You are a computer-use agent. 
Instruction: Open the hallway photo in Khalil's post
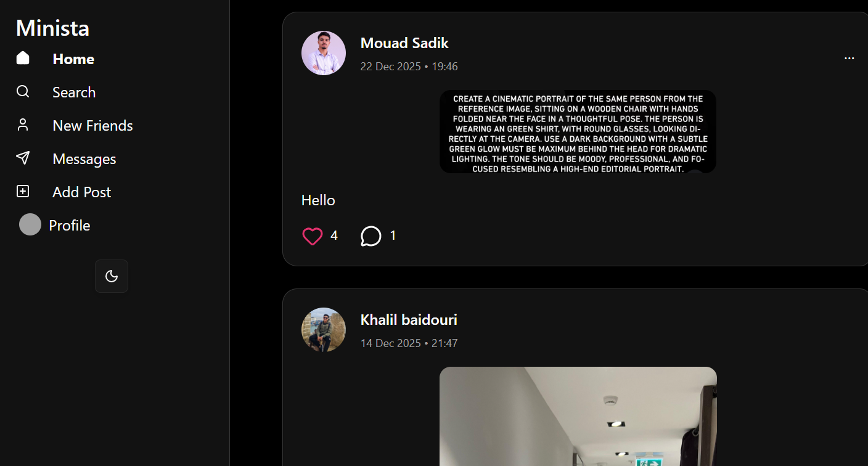[578, 416]
